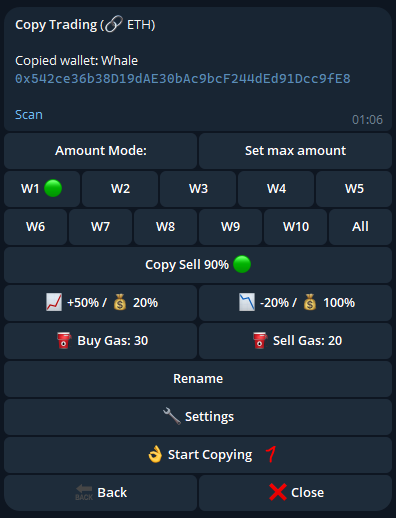Click the -20% / 100% stop loss button
The width and height of the screenshot is (396, 518).
tap(295, 303)
